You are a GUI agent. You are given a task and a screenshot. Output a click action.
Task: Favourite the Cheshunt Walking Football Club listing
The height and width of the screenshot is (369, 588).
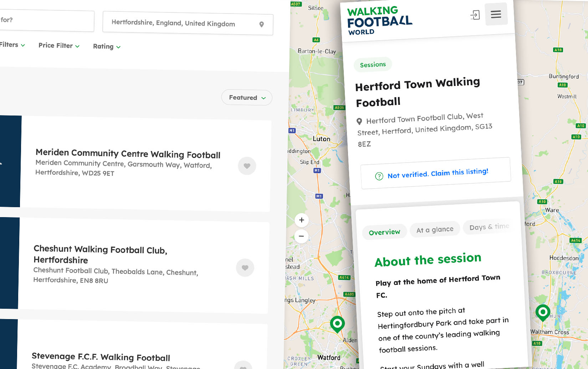coord(245,268)
